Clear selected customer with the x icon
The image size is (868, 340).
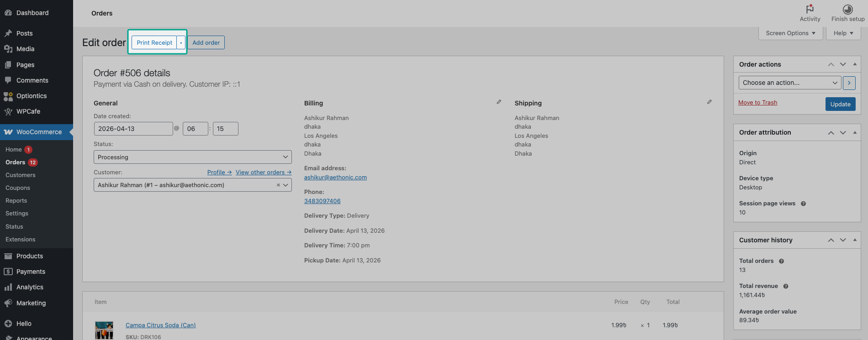click(278, 185)
